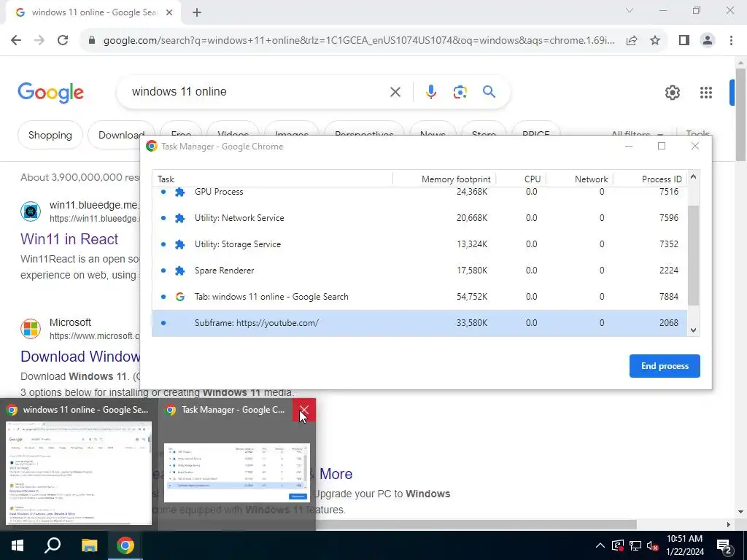
Task: Start voice search with microphone icon
Action: coord(430,92)
